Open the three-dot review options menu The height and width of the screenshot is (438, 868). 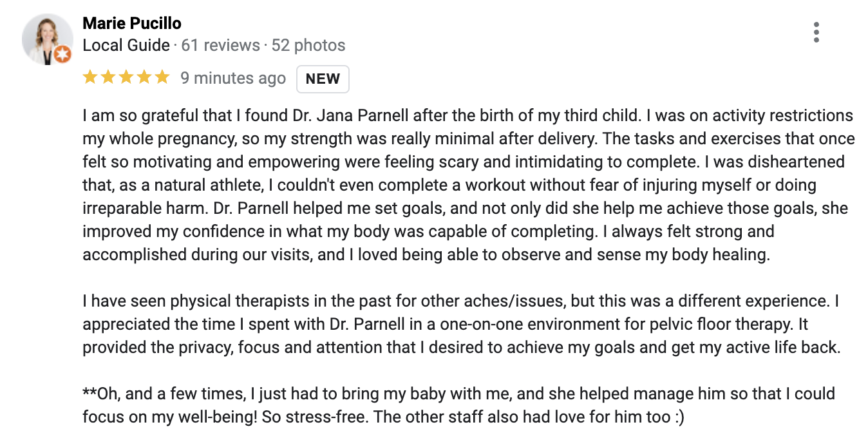click(816, 32)
